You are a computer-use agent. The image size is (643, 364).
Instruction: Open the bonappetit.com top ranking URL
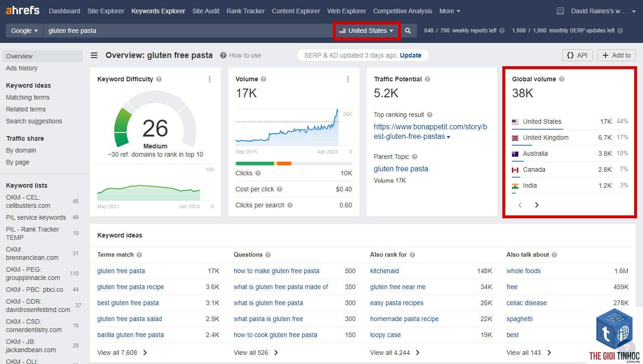tap(430, 132)
